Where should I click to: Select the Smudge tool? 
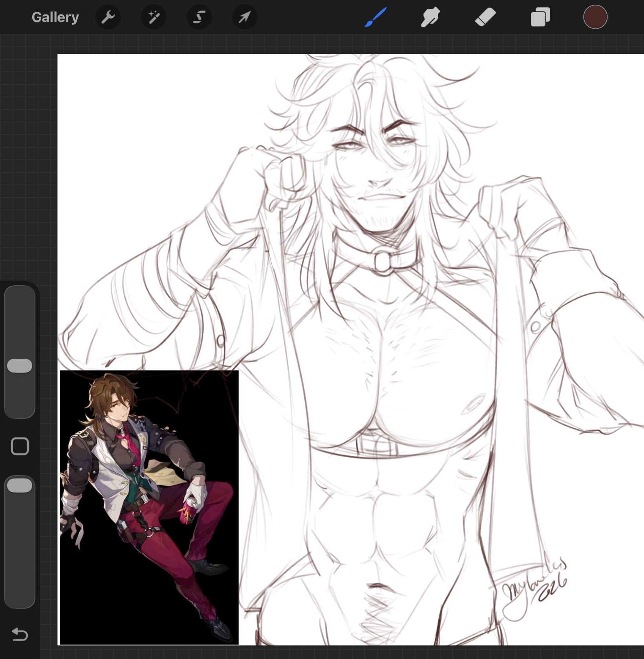[430, 17]
